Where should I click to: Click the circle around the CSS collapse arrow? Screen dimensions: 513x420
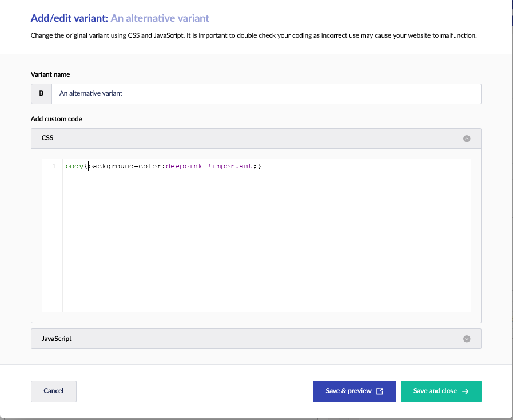(x=467, y=138)
